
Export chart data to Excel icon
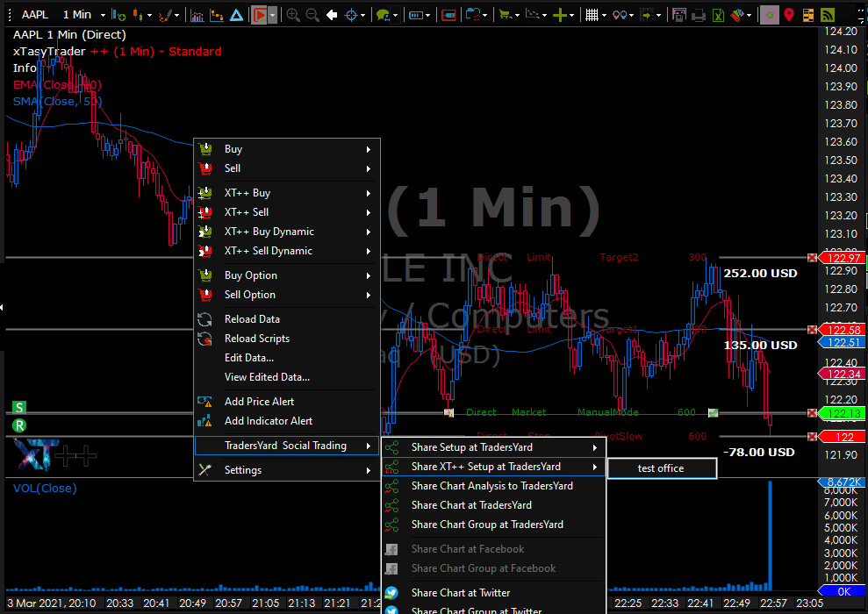click(718, 15)
